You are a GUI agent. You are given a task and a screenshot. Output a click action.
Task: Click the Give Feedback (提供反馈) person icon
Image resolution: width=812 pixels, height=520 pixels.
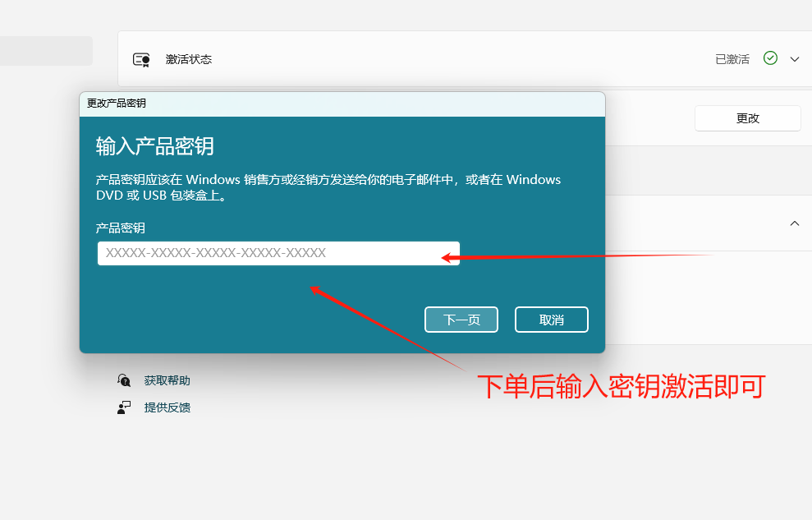coord(124,407)
